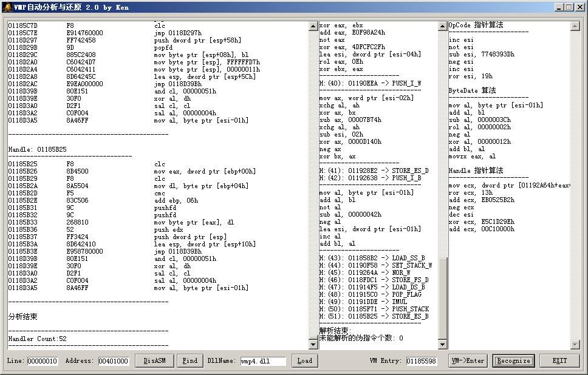Image resolution: width=588 pixels, height=375 pixels.
Task: Maximize the VMP analysis window
Action: coord(569,7)
